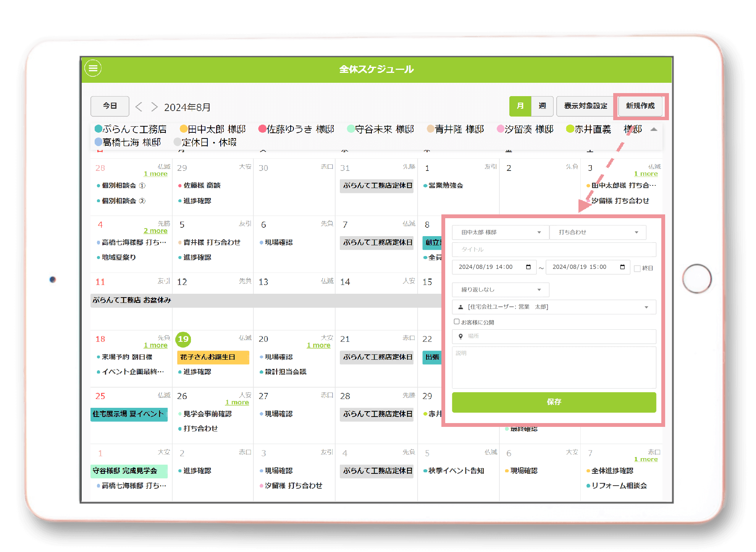Click the 新規作成 button
The image size is (756, 552).
pyautogui.click(x=640, y=106)
